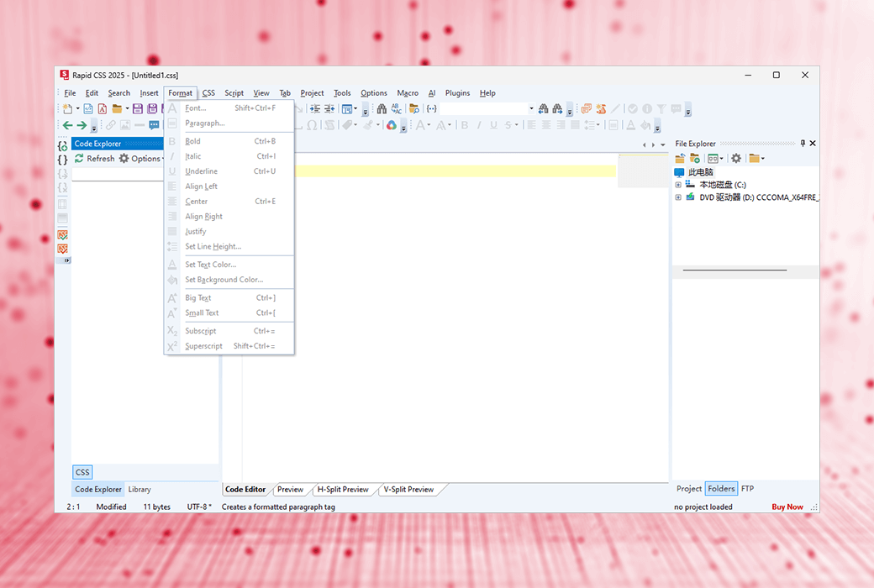The image size is (874, 588).
Task: Click the binoculars Find icon
Action: [382, 108]
